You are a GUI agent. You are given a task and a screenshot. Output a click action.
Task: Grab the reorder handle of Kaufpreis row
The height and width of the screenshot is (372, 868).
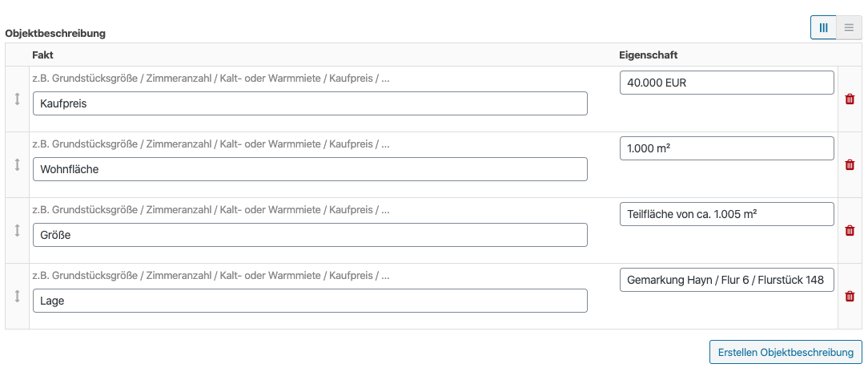point(17,99)
